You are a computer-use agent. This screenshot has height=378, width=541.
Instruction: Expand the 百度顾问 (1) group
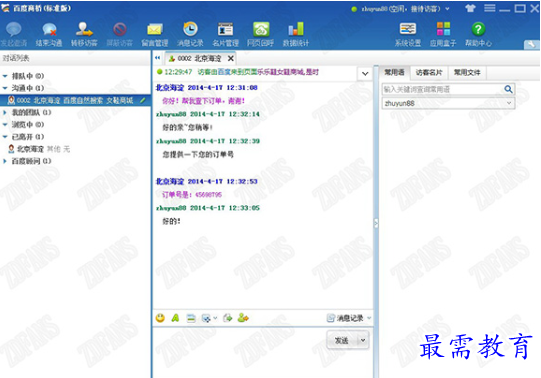(x=5, y=161)
